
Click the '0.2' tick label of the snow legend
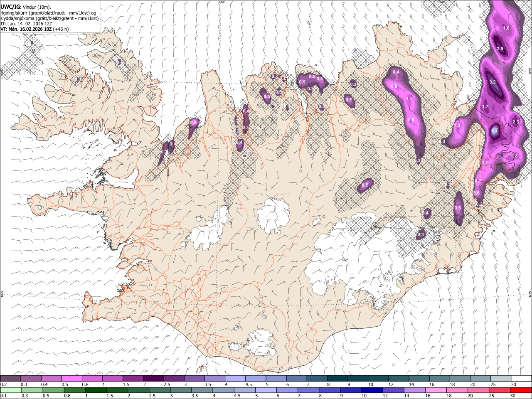tap(3, 384)
